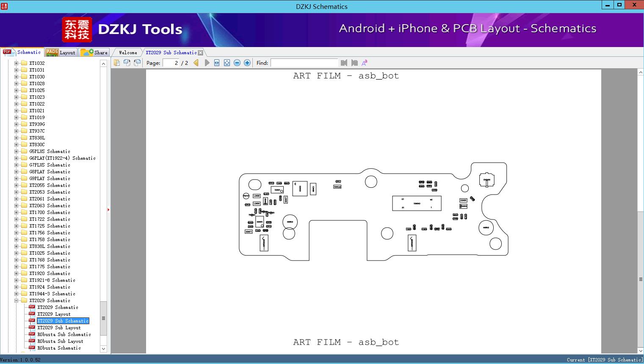Click document vertical scrollbar thumb
Image resolution: width=644 pixels, height=364 pixels.
641,279
